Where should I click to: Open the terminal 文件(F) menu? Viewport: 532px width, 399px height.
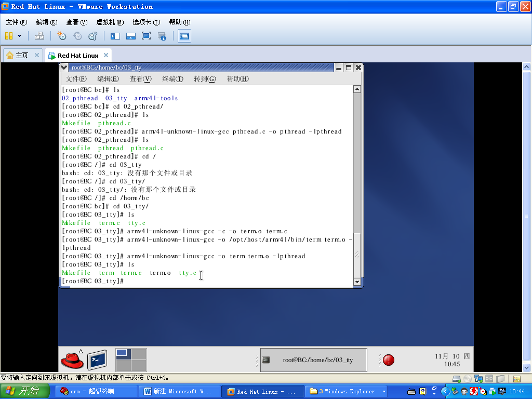point(76,79)
